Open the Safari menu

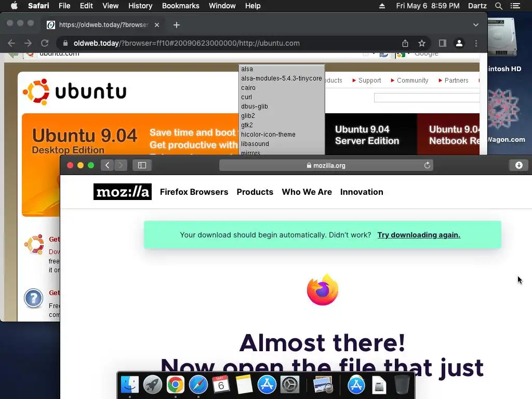(x=38, y=6)
